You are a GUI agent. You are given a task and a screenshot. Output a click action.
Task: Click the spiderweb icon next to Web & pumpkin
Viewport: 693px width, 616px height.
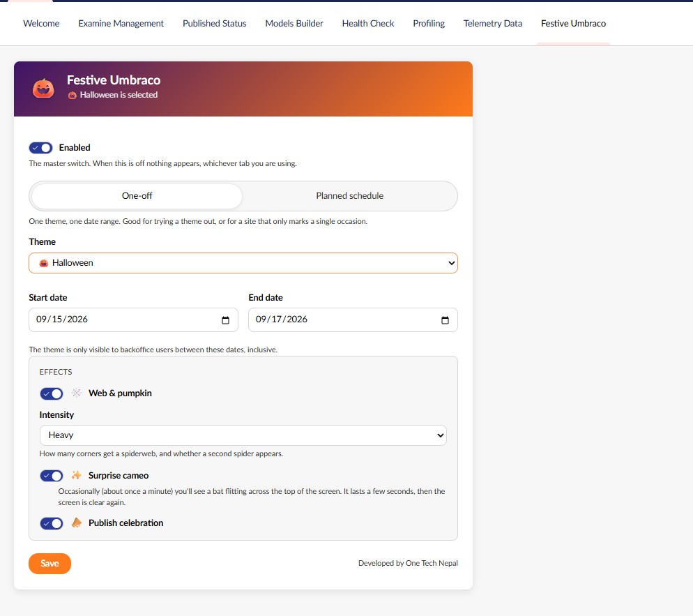[x=77, y=393]
